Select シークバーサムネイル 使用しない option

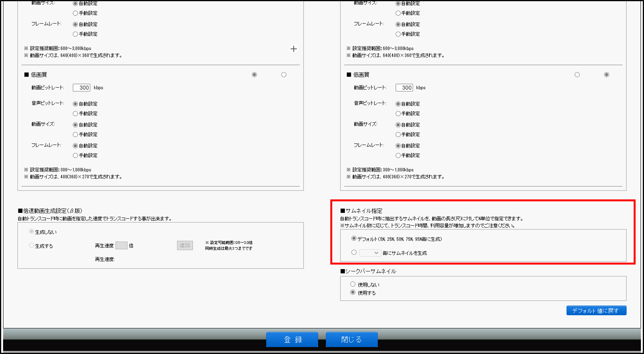tap(353, 284)
